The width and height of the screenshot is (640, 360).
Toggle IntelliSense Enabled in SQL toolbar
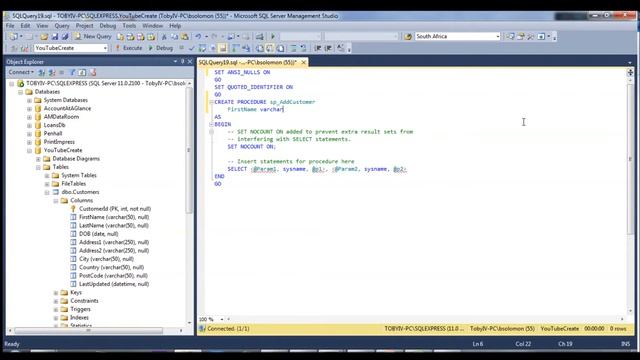pos(223,48)
